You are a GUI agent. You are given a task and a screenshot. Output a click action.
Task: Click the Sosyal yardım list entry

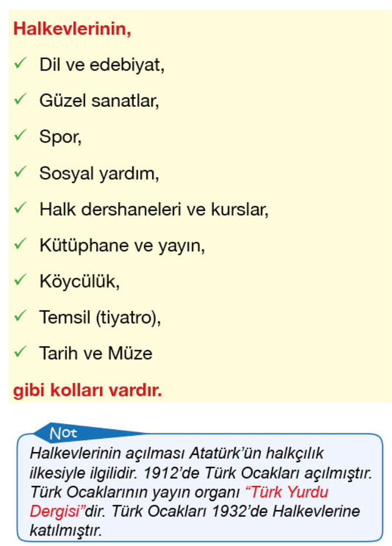(x=99, y=173)
